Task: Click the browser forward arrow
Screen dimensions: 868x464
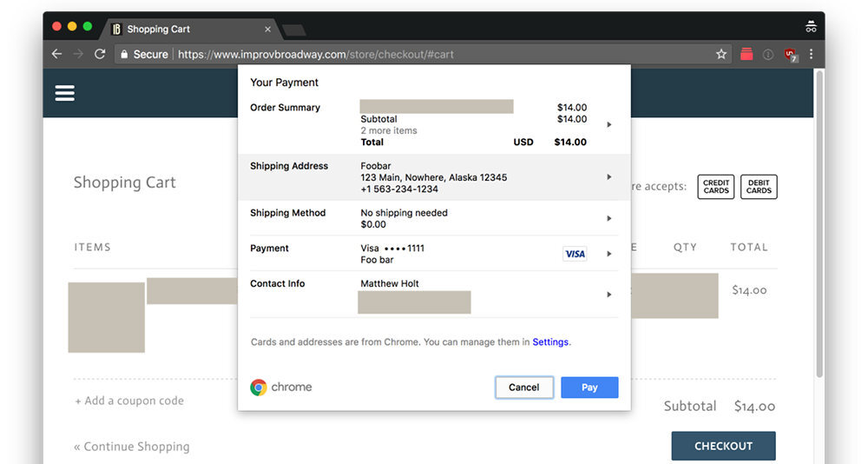Action: coord(78,54)
